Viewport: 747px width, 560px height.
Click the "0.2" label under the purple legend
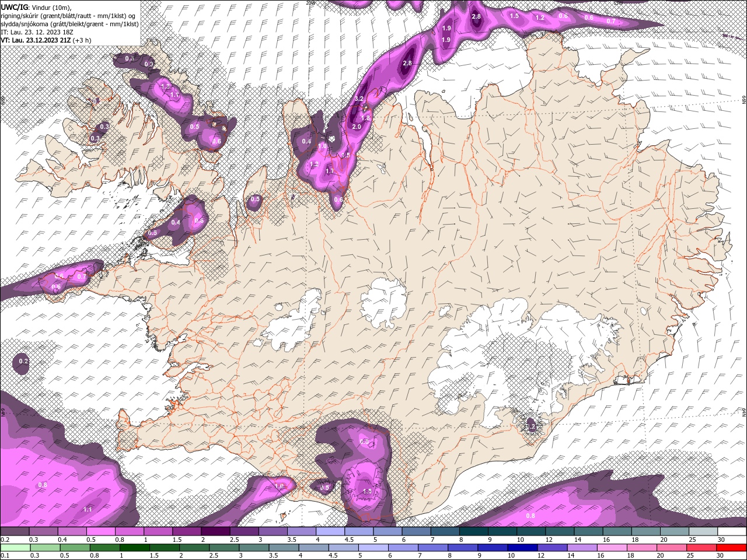5,540
